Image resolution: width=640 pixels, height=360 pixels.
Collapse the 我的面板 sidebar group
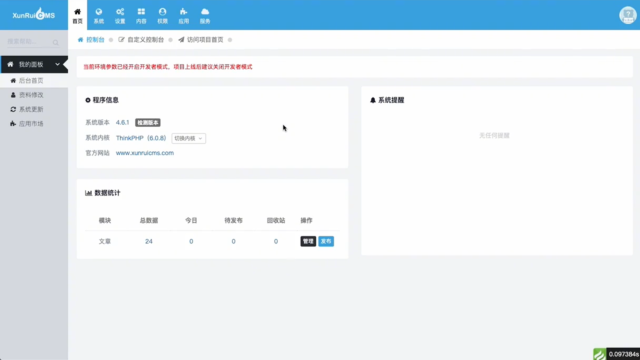[34, 64]
